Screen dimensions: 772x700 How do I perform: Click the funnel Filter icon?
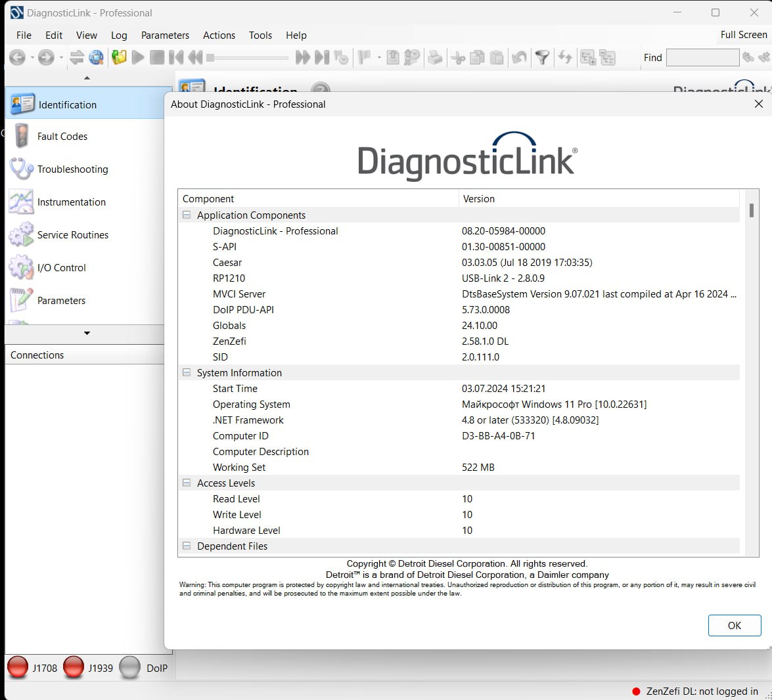pyautogui.click(x=543, y=58)
